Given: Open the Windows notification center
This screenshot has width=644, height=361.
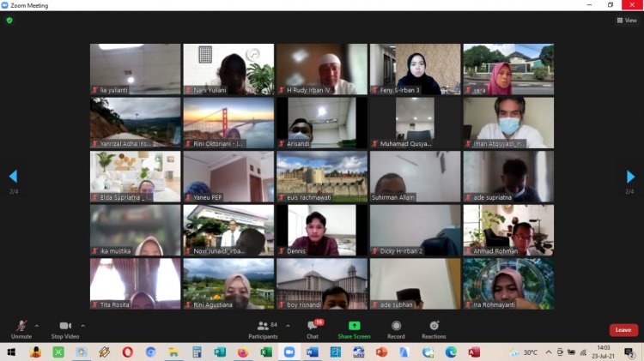Looking at the screenshot, I should 629,352.
